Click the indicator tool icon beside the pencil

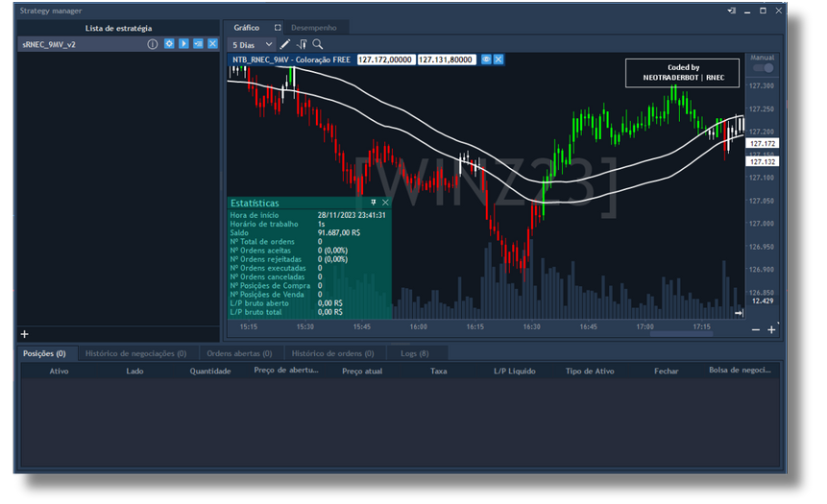point(302,44)
